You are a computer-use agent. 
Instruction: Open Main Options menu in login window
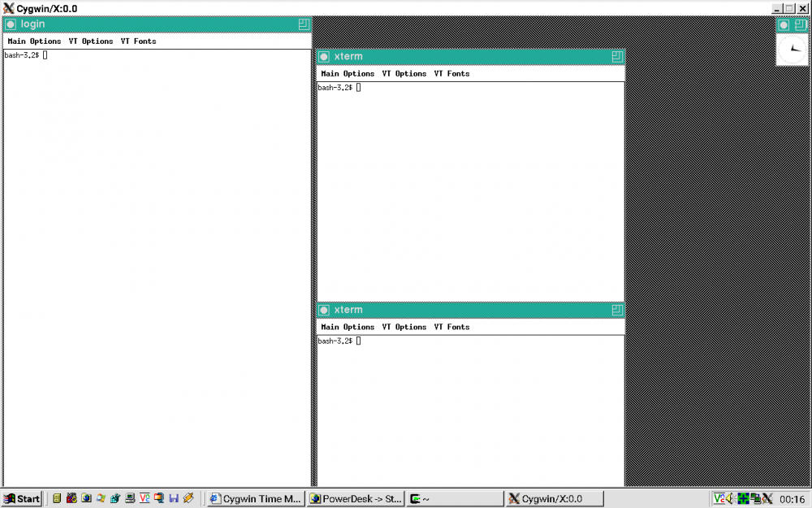coord(34,41)
